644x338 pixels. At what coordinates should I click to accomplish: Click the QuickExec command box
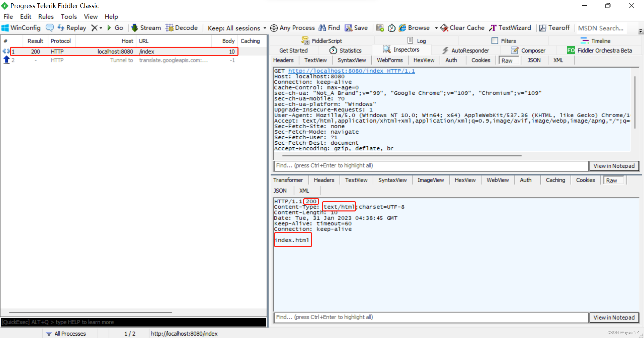coord(133,322)
